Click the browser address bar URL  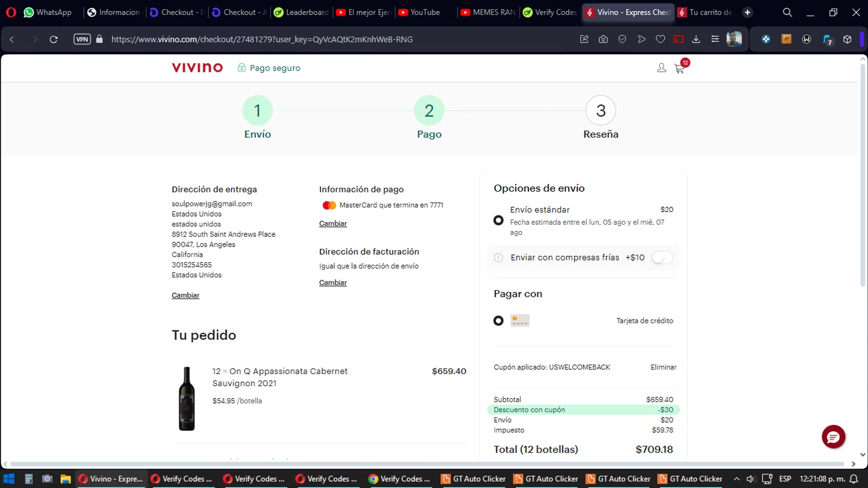click(262, 39)
